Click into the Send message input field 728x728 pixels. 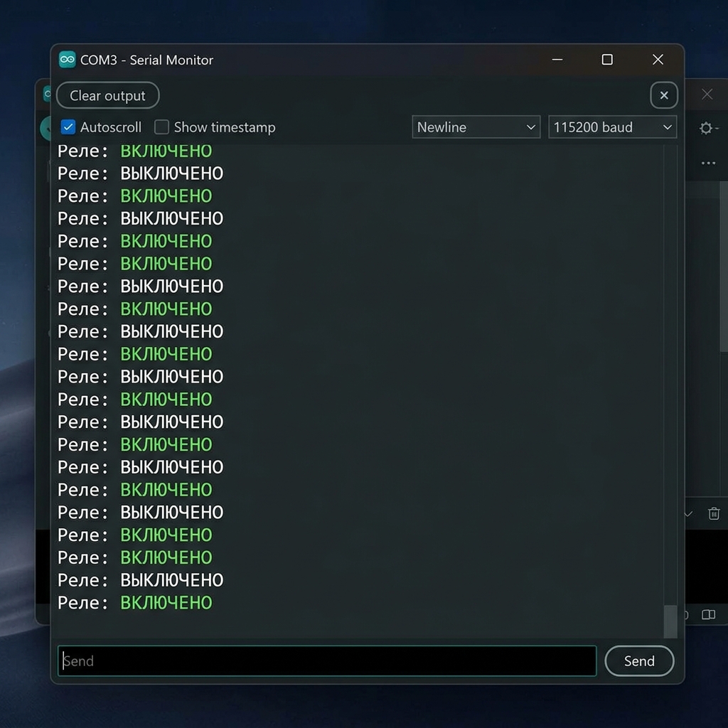coord(327,661)
